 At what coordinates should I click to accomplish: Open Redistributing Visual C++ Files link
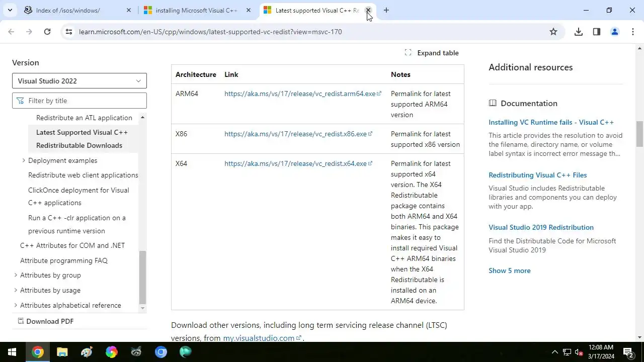pyautogui.click(x=537, y=175)
